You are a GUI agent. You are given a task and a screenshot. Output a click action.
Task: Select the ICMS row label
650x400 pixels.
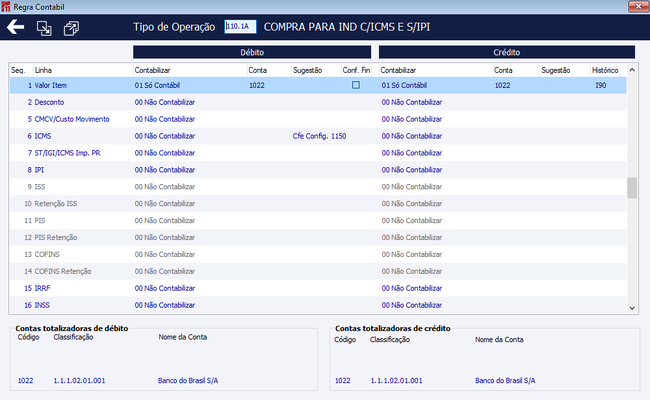click(x=43, y=136)
